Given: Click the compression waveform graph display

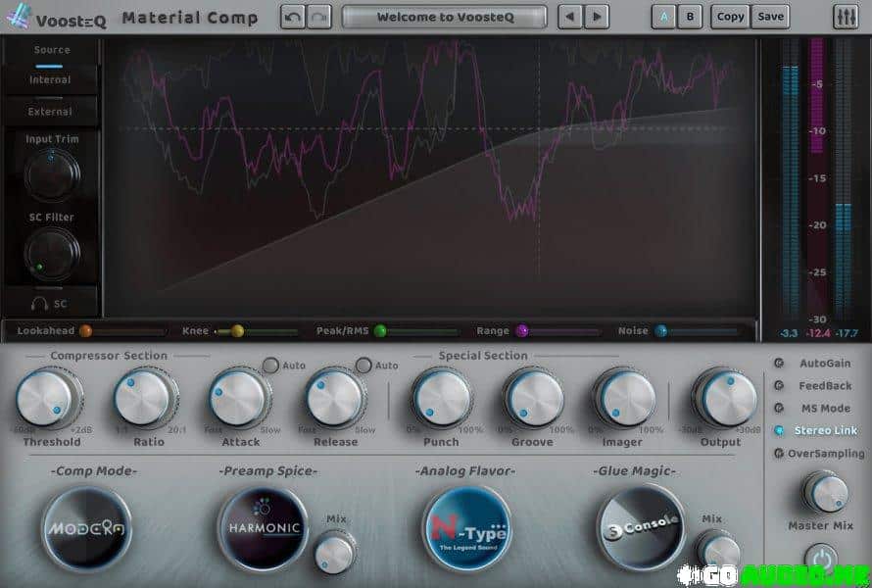Looking at the screenshot, I should [x=430, y=177].
